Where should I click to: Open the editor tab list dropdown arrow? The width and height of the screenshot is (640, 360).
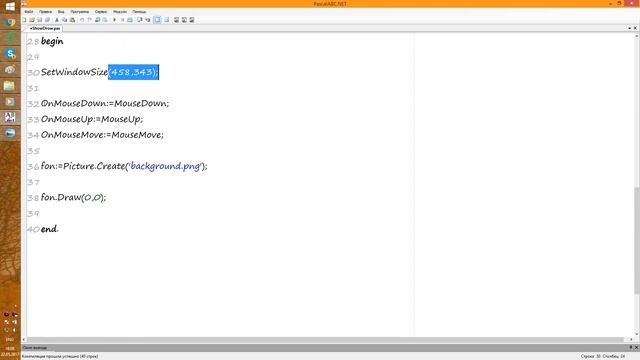[629, 28]
